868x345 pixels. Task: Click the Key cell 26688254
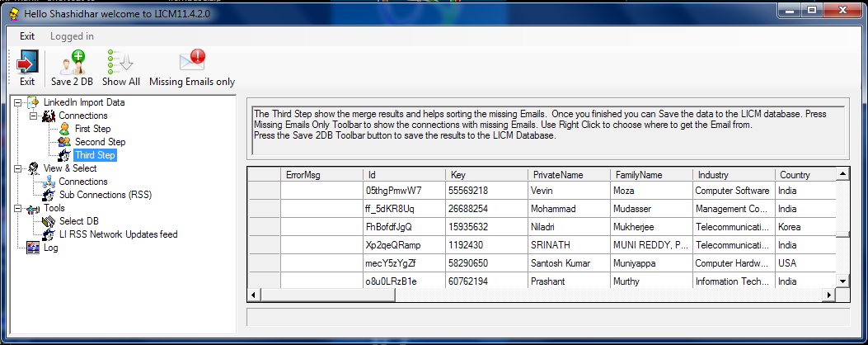pos(486,209)
